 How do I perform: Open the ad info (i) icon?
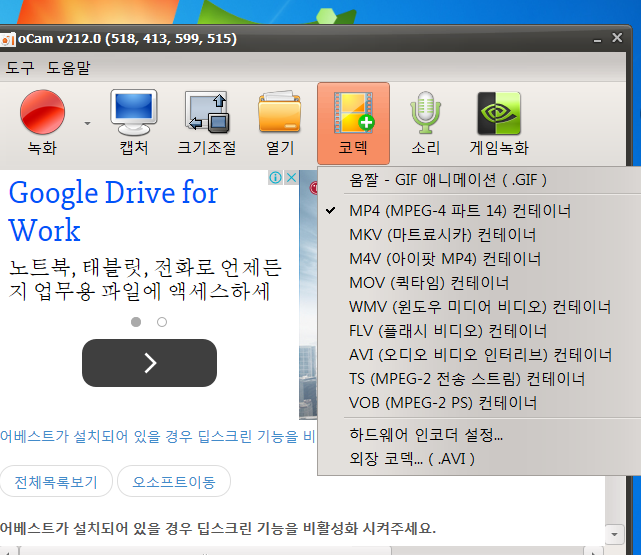pos(276,178)
